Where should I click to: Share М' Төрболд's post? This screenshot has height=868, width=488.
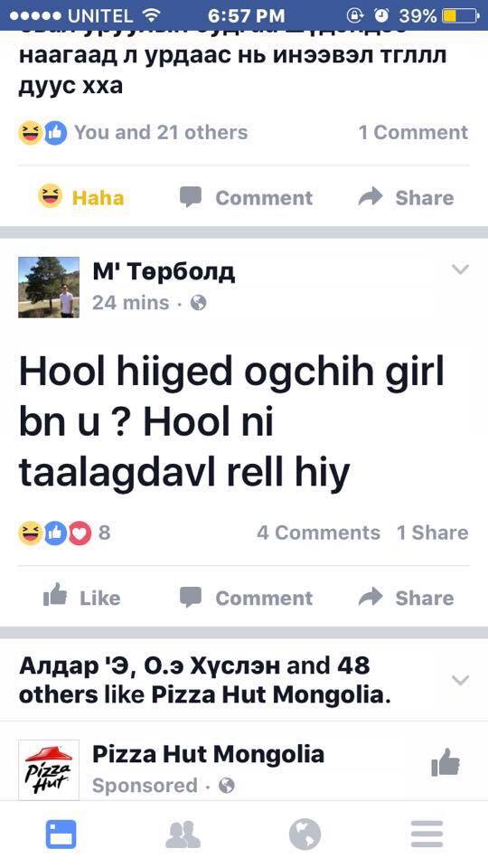click(x=406, y=598)
